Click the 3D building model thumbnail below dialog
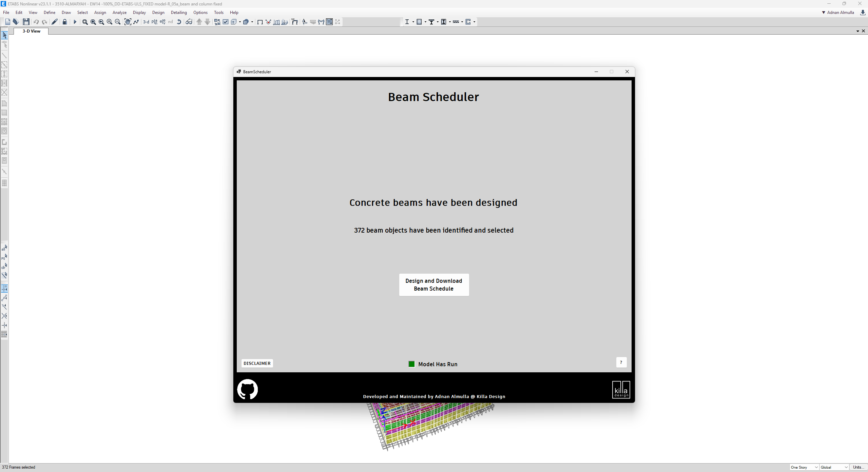Screen dimensions: 868x472 pyautogui.click(x=430, y=427)
